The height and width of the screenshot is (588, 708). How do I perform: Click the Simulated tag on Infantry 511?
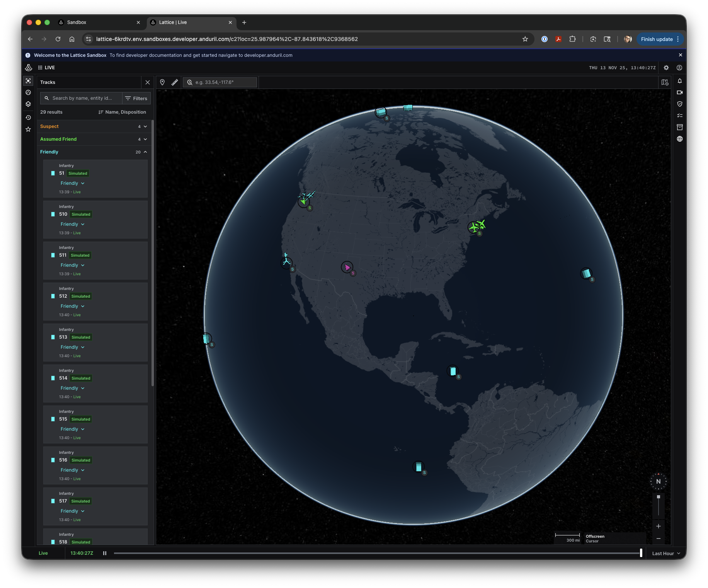pyautogui.click(x=80, y=255)
